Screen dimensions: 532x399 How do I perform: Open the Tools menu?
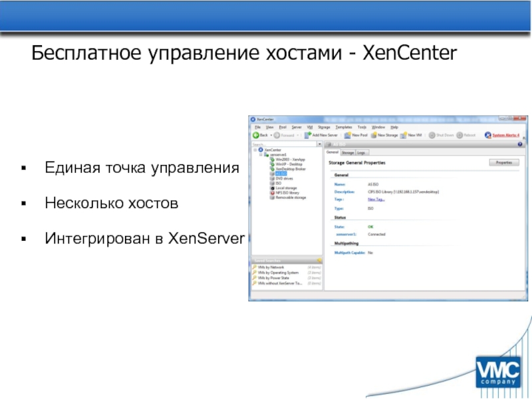pyautogui.click(x=362, y=127)
